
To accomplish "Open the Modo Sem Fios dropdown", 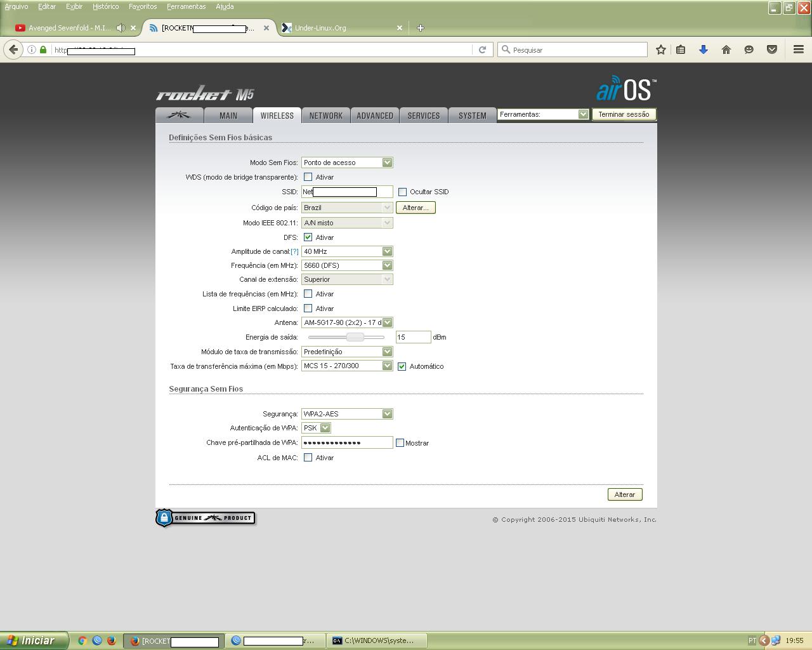I will click(347, 162).
